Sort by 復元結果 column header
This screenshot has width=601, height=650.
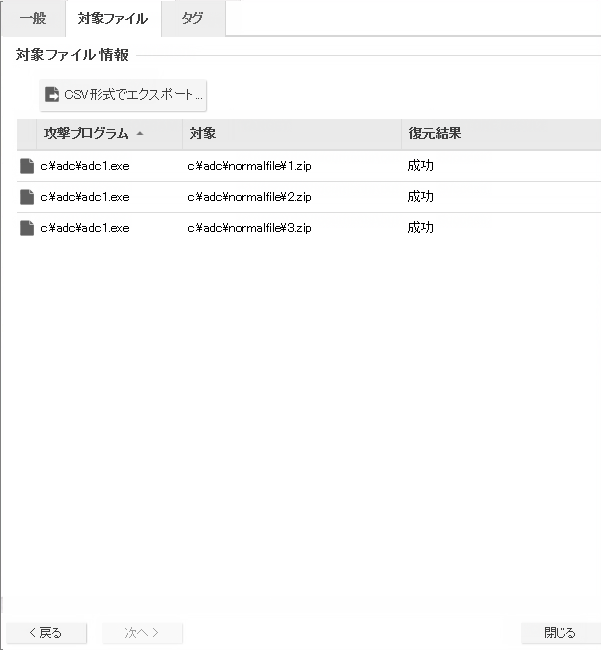434,134
